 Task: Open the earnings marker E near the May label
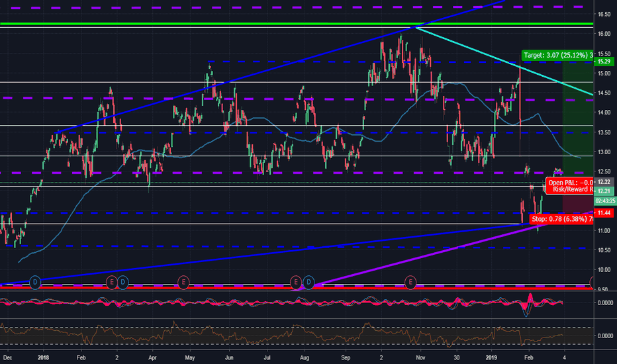183,282
